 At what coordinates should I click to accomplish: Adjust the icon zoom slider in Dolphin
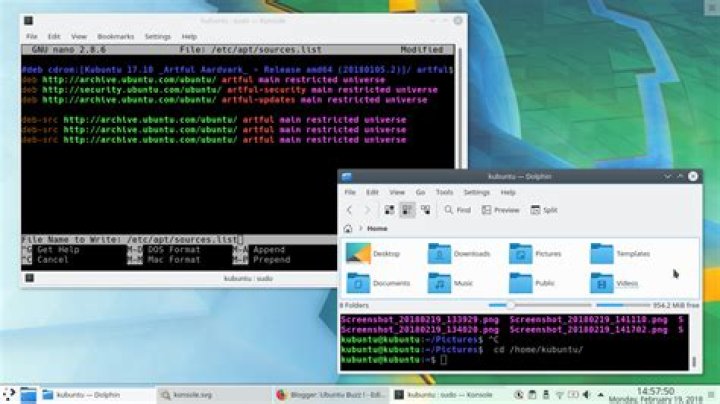(540, 305)
